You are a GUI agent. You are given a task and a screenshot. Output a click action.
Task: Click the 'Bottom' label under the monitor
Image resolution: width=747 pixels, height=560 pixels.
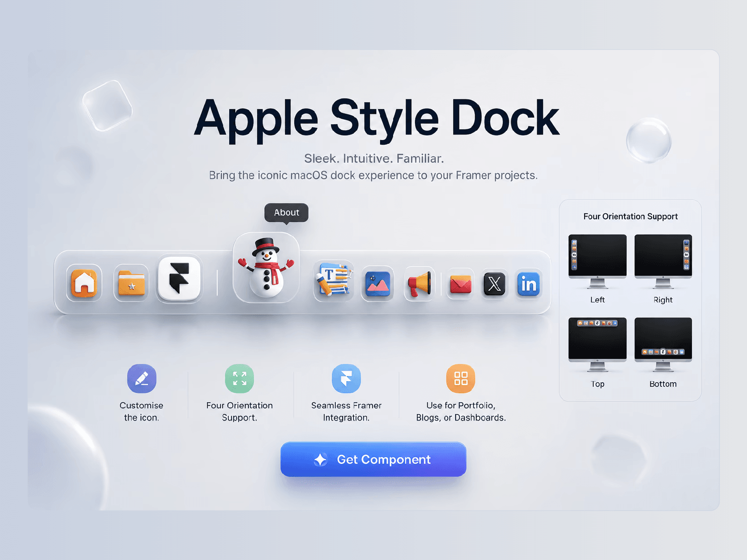(x=663, y=384)
